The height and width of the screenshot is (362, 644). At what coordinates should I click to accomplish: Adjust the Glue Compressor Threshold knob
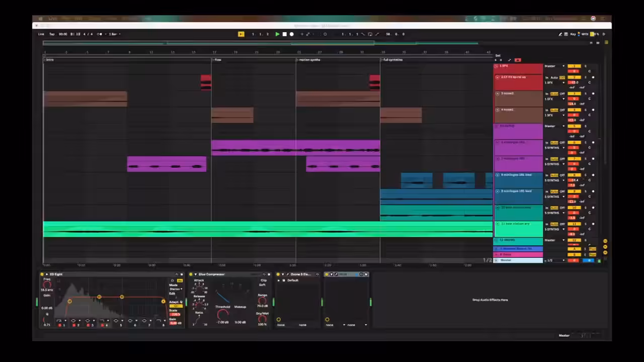[223, 314]
